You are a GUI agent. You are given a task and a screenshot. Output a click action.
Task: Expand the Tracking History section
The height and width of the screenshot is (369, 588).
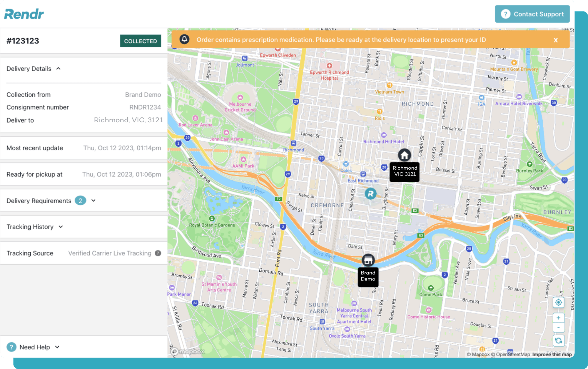tap(61, 227)
